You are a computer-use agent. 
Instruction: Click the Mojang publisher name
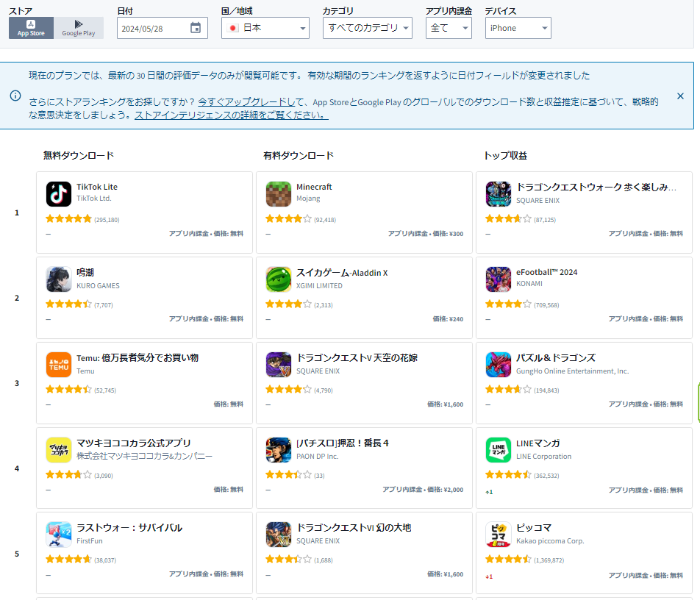(308, 199)
